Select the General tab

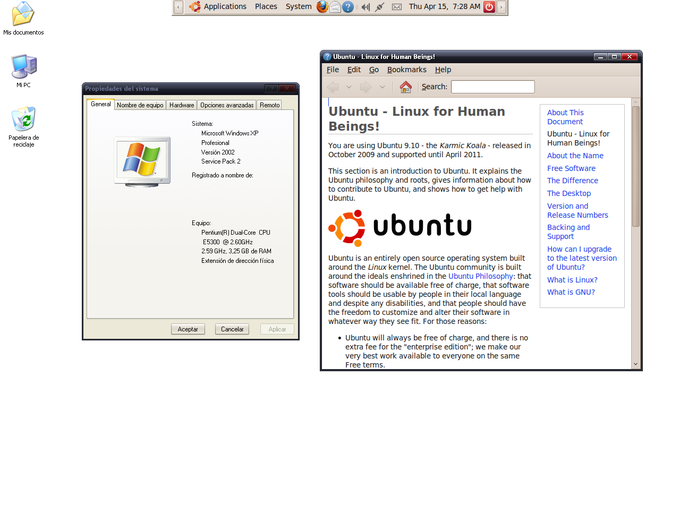coord(101,104)
